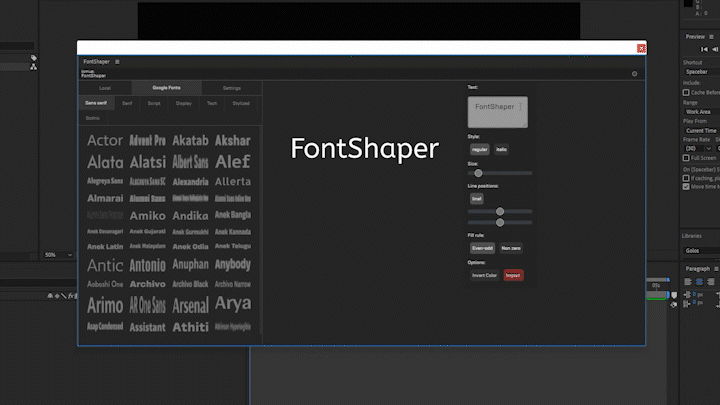
Task: Close the FontShaper window with red X
Action: tap(641, 48)
